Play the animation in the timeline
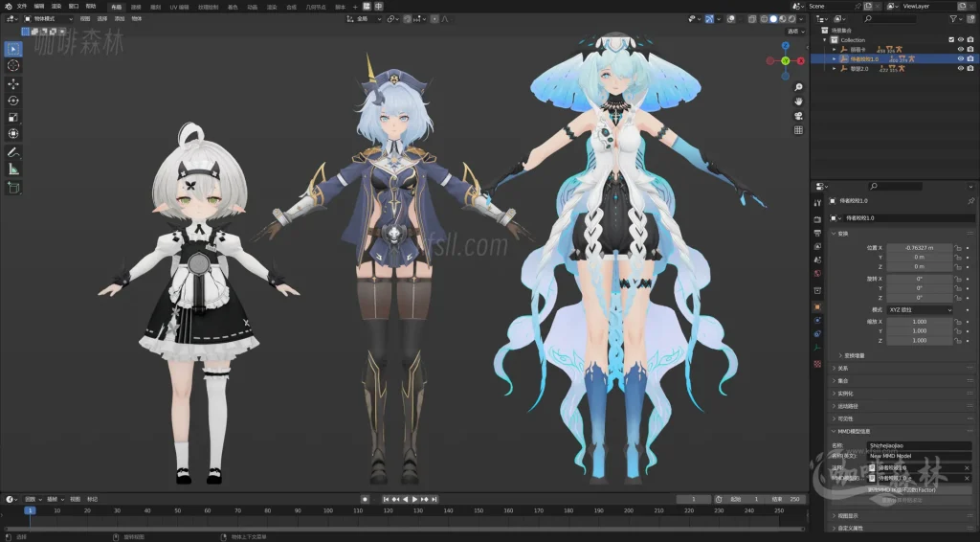This screenshot has width=980, height=542. (415, 500)
